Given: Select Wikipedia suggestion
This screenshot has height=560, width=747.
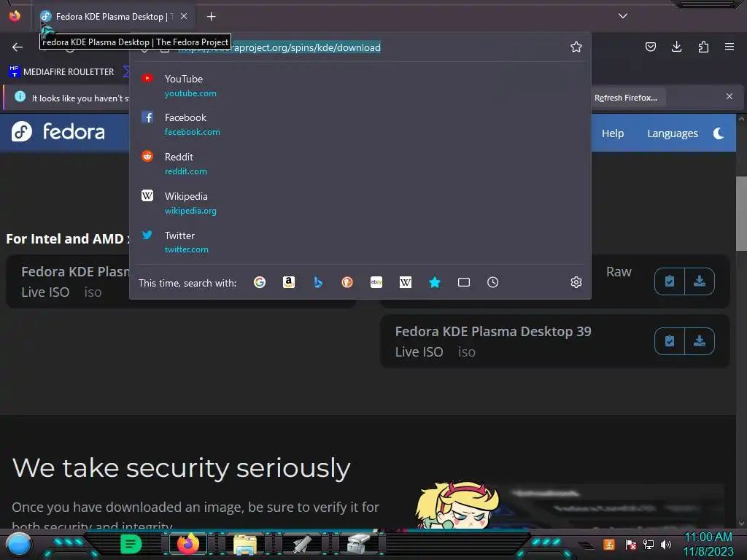Looking at the screenshot, I should coord(360,203).
